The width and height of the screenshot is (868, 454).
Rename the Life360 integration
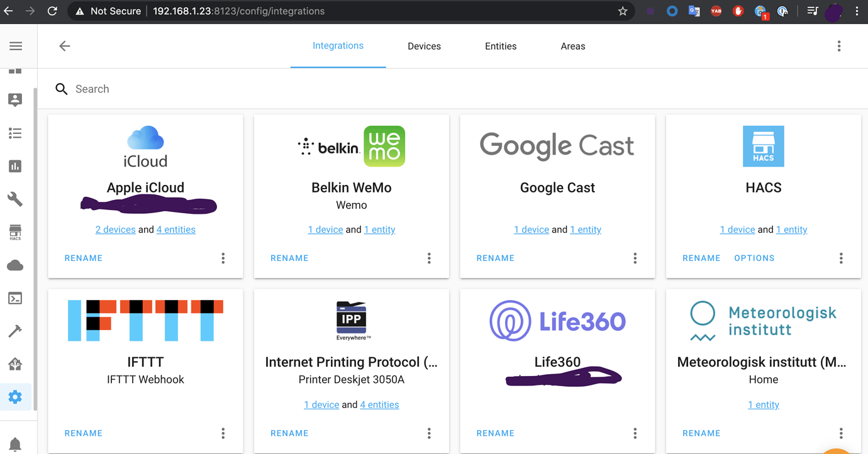[496, 433]
